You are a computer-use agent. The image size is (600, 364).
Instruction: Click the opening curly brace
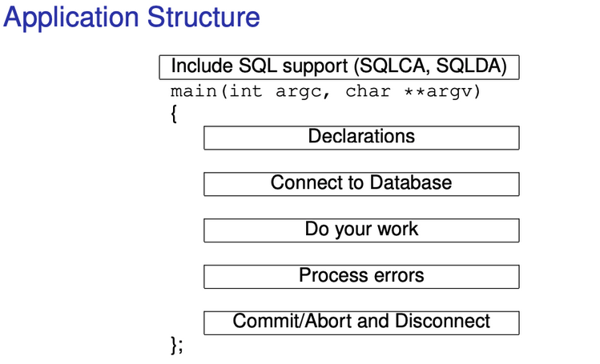pos(175,114)
